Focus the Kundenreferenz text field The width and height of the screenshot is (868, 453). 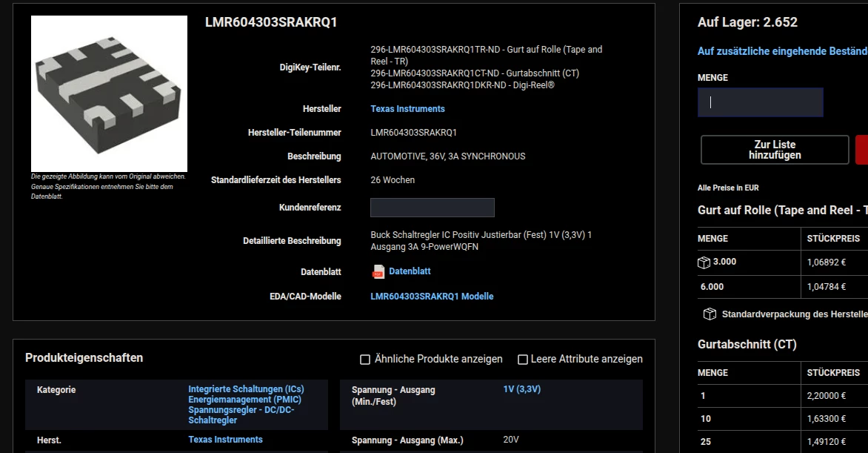pos(433,208)
